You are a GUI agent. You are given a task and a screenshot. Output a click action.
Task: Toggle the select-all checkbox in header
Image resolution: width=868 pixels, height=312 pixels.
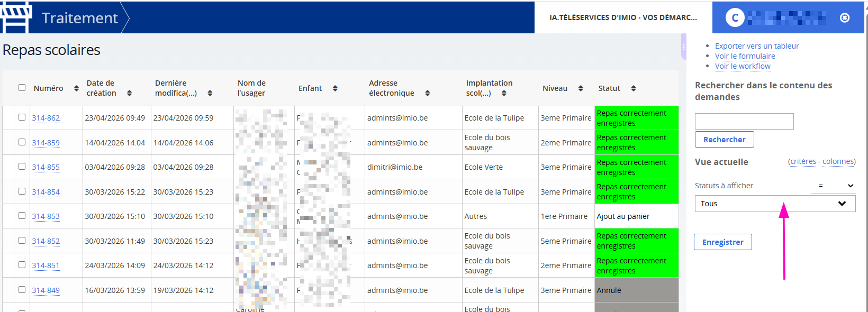22,88
